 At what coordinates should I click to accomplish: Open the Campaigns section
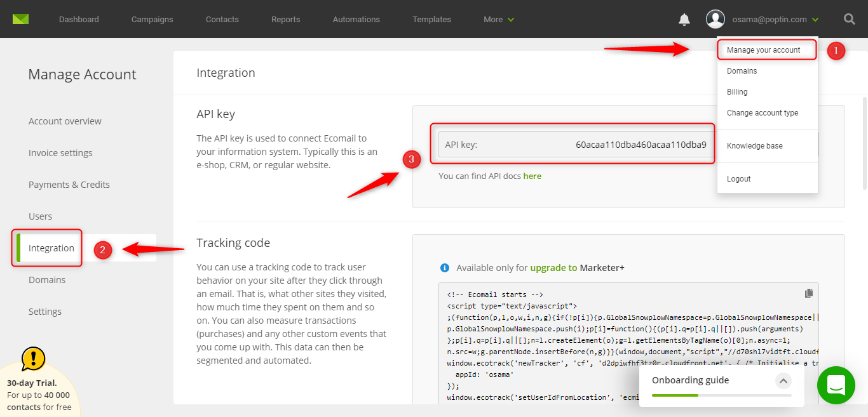coord(153,20)
